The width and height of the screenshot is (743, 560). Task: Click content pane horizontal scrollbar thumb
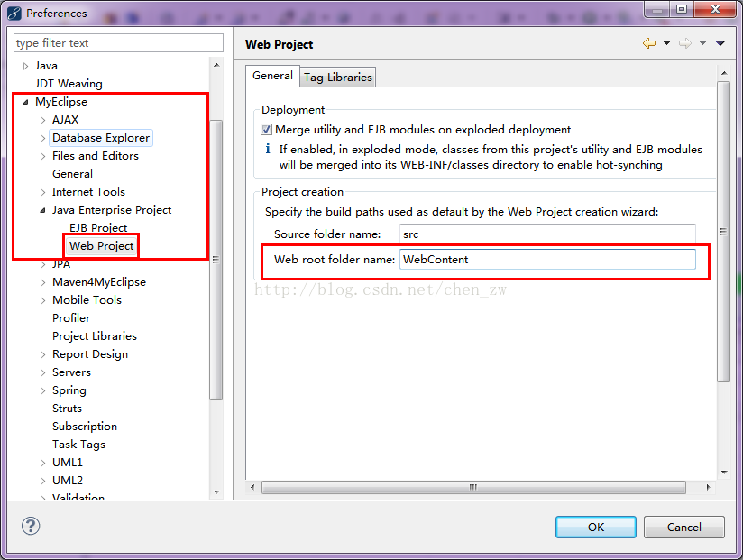(473, 487)
